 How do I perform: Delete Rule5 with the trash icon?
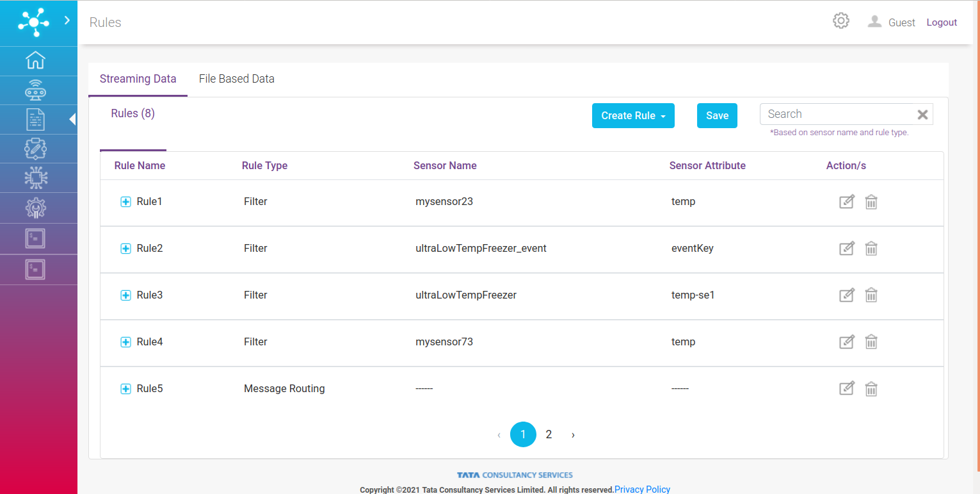[871, 389]
